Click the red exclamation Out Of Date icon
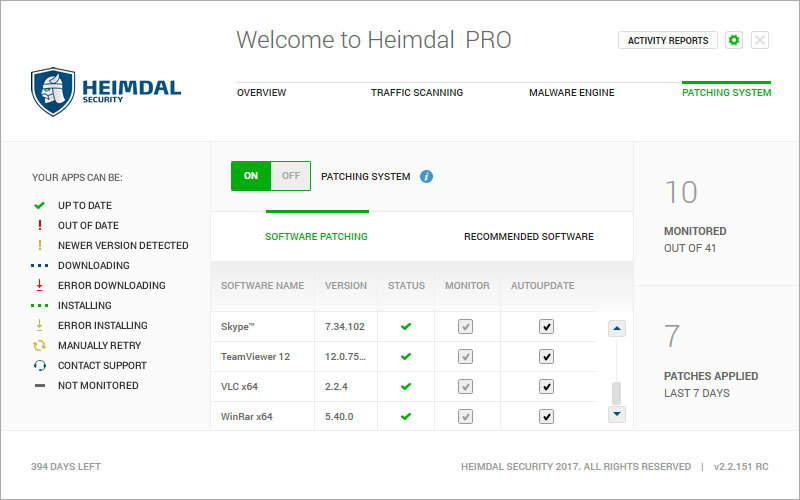The width and height of the screenshot is (800, 500). pos(39,225)
